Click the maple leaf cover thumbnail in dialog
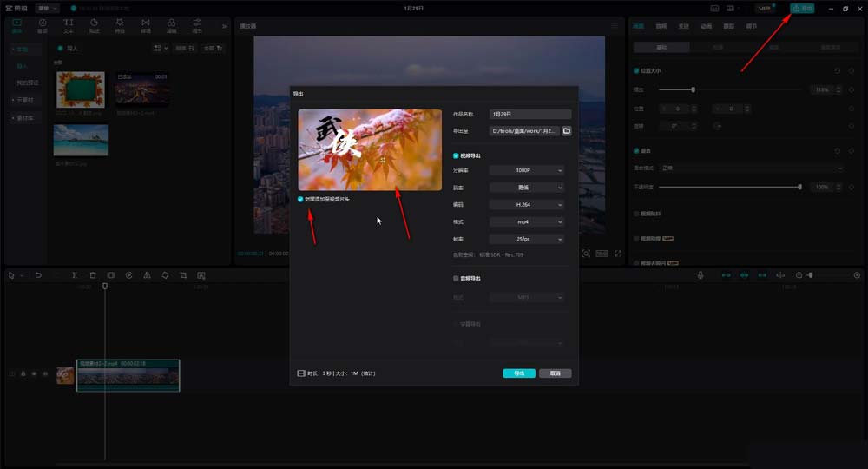The width and height of the screenshot is (868, 469). pos(369,149)
